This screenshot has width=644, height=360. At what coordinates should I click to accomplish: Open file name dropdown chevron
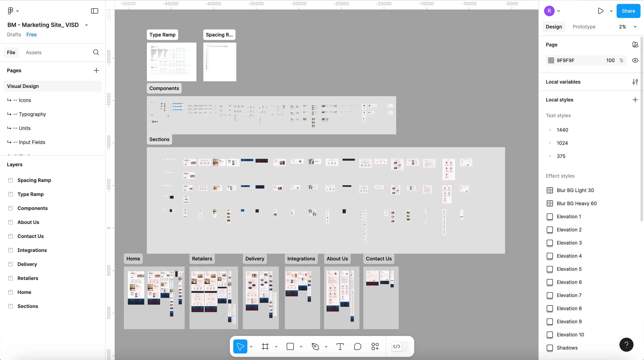(x=87, y=25)
